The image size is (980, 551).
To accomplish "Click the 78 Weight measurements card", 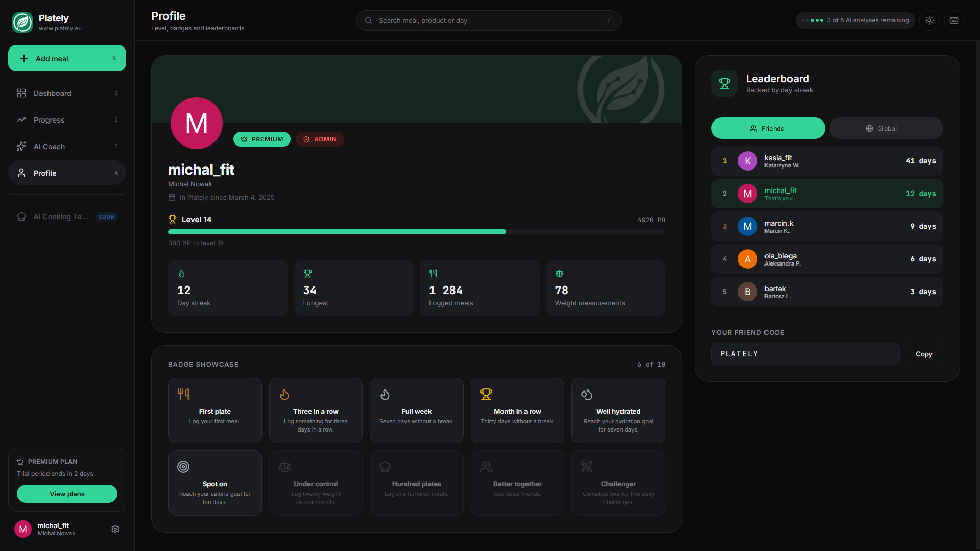I will pyautogui.click(x=606, y=288).
